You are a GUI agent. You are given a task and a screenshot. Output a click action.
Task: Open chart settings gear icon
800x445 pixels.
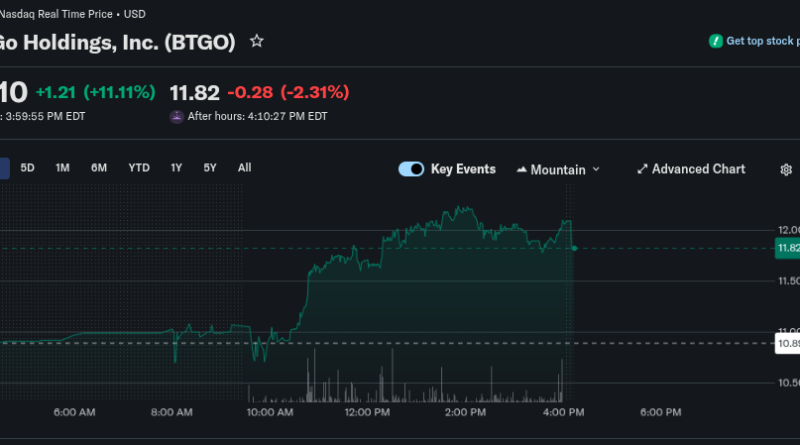point(786,170)
